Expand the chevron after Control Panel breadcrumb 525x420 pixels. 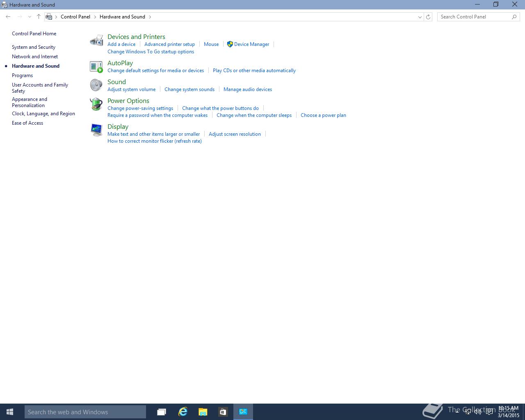click(95, 17)
